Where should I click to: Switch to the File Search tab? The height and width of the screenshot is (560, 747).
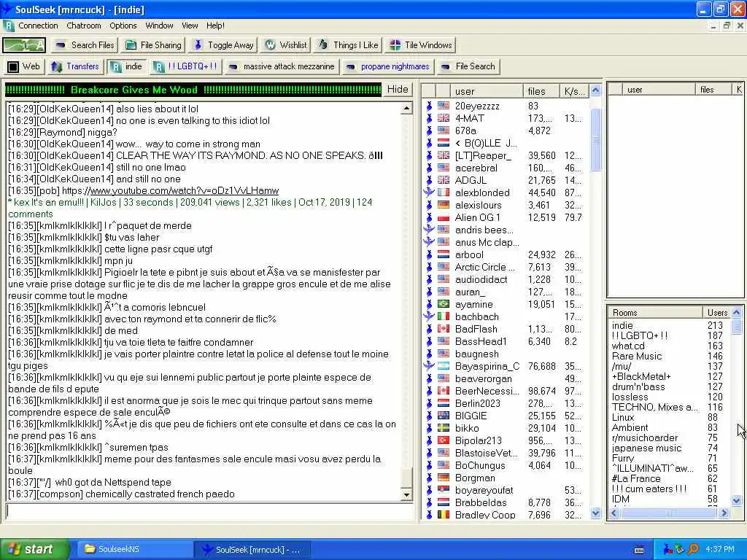tap(468, 66)
